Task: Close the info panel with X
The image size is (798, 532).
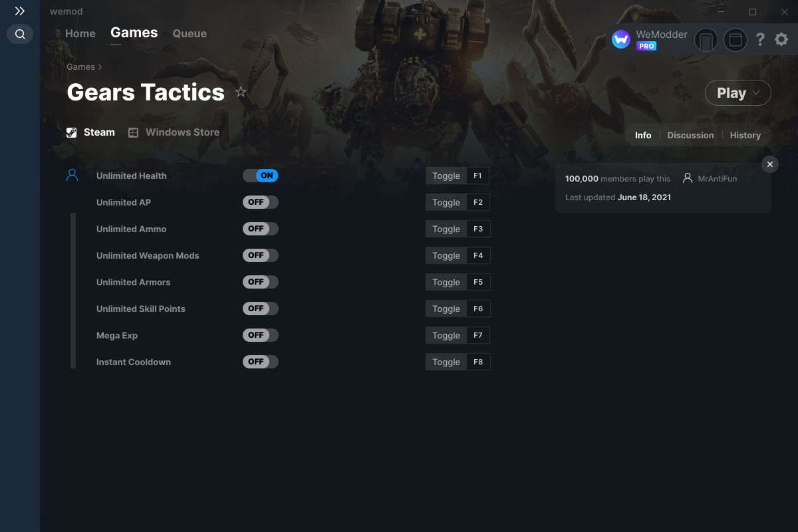Action: pos(769,164)
